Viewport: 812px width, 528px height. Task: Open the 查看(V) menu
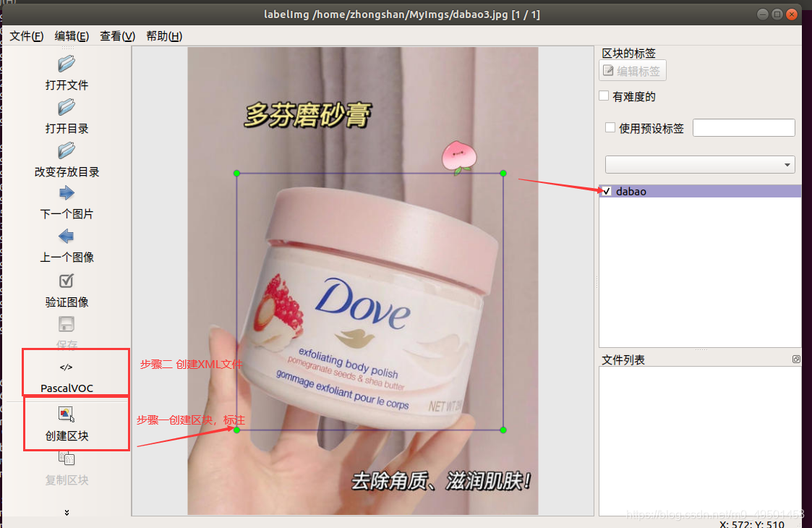point(118,36)
